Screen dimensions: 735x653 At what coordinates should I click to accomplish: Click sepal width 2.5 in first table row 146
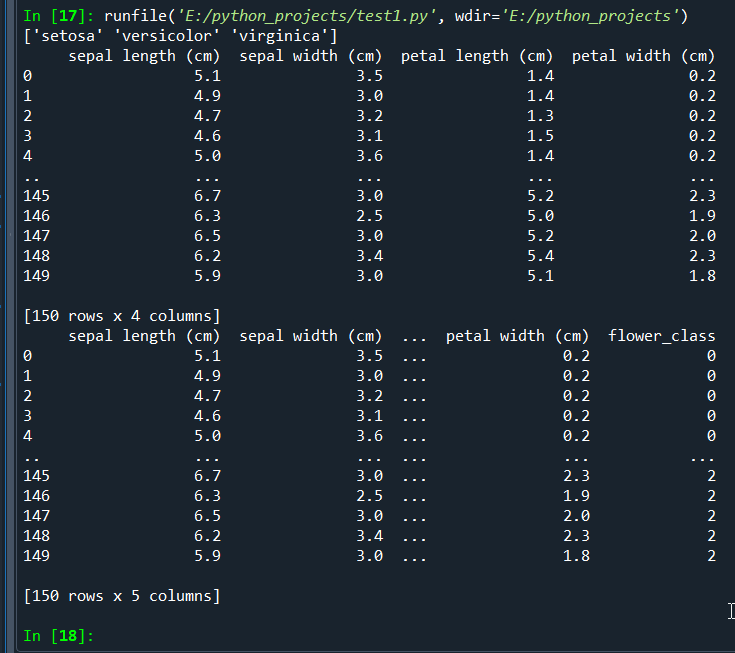[369, 216]
